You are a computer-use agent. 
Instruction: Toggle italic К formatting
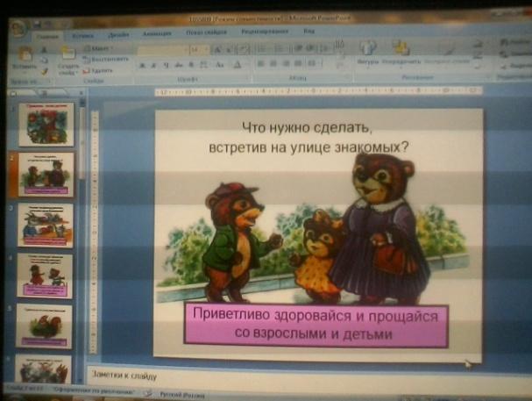[153, 65]
